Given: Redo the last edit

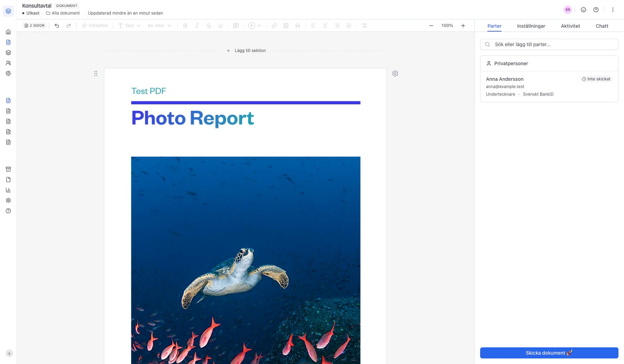Looking at the screenshot, I should pos(69,26).
